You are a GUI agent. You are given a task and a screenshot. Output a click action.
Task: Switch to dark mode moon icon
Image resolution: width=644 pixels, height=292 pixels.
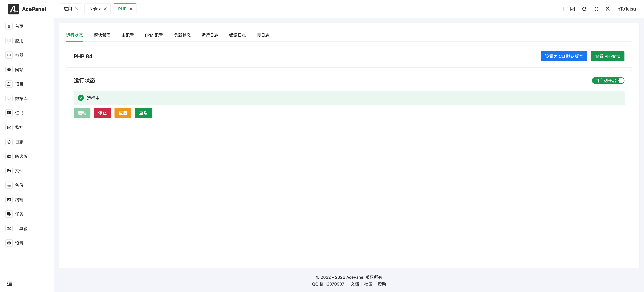click(608, 9)
